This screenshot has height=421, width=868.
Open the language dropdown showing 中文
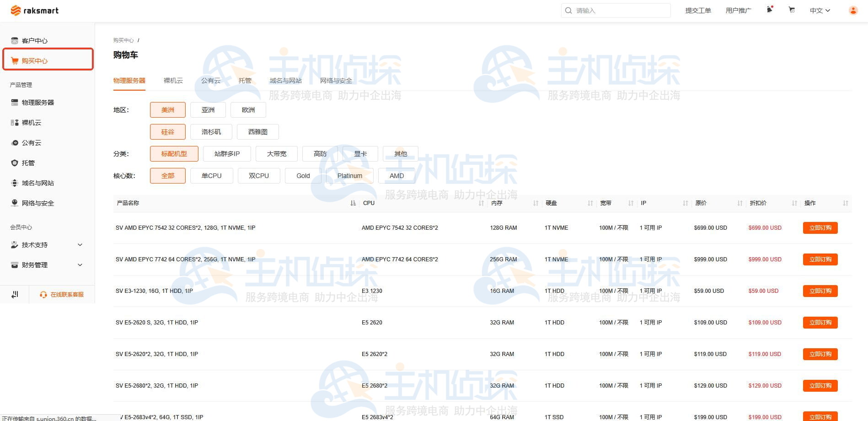click(x=820, y=11)
